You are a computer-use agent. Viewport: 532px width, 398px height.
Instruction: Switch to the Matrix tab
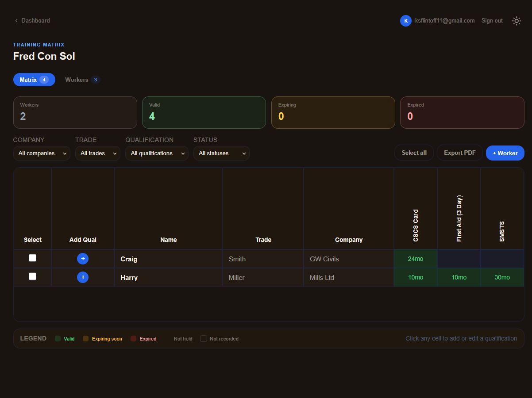34,80
